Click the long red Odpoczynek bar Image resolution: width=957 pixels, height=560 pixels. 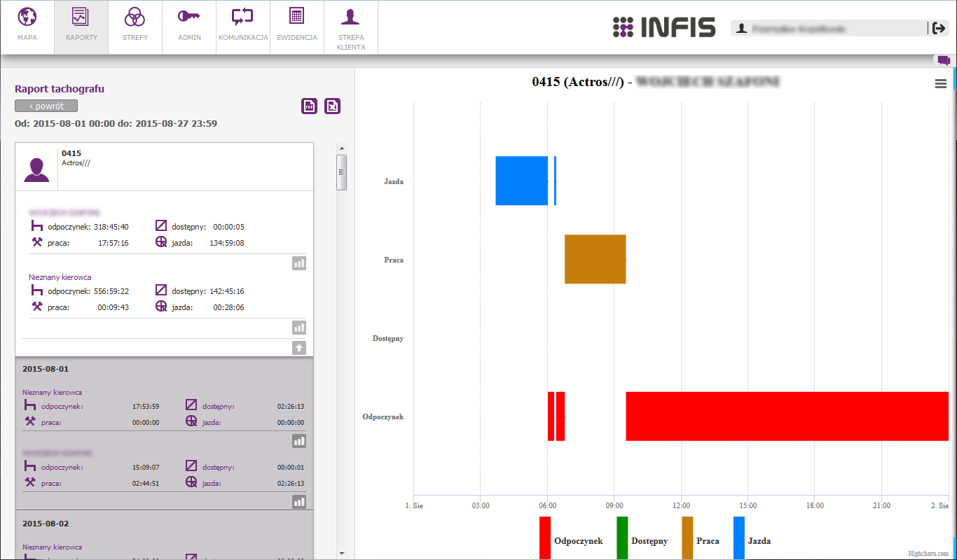click(787, 416)
